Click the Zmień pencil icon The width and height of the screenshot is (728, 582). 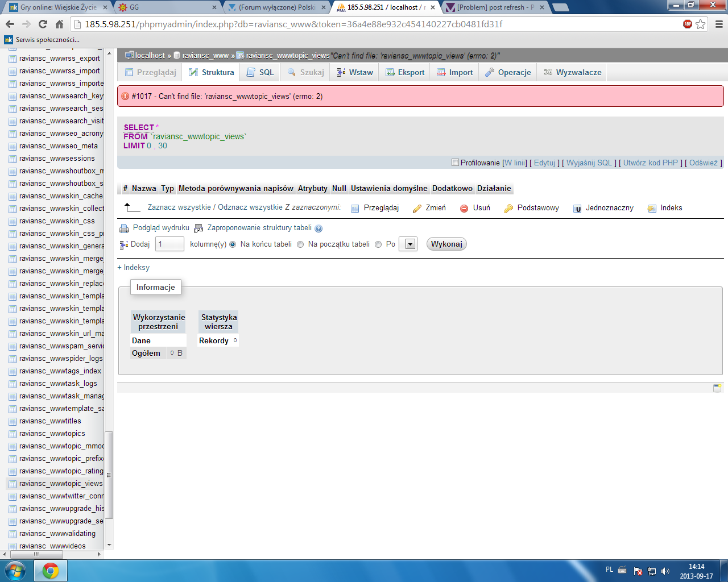[417, 209]
